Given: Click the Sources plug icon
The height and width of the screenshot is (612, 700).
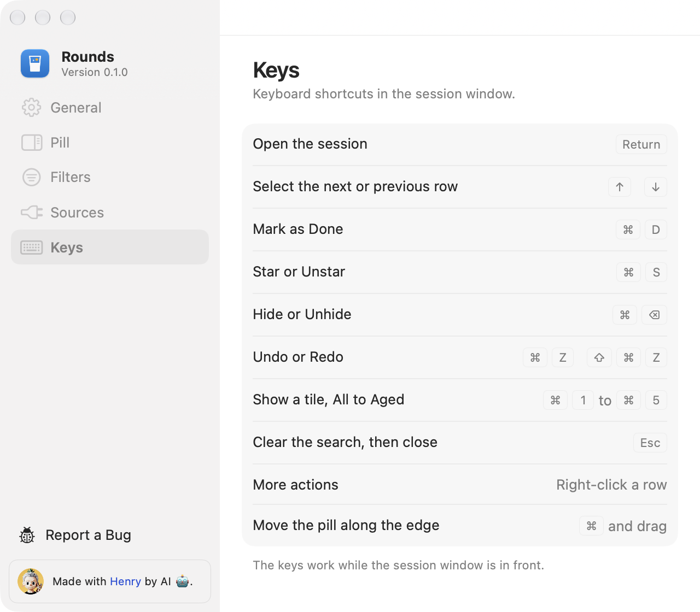Looking at the screenshot, I should pos(32,212).
